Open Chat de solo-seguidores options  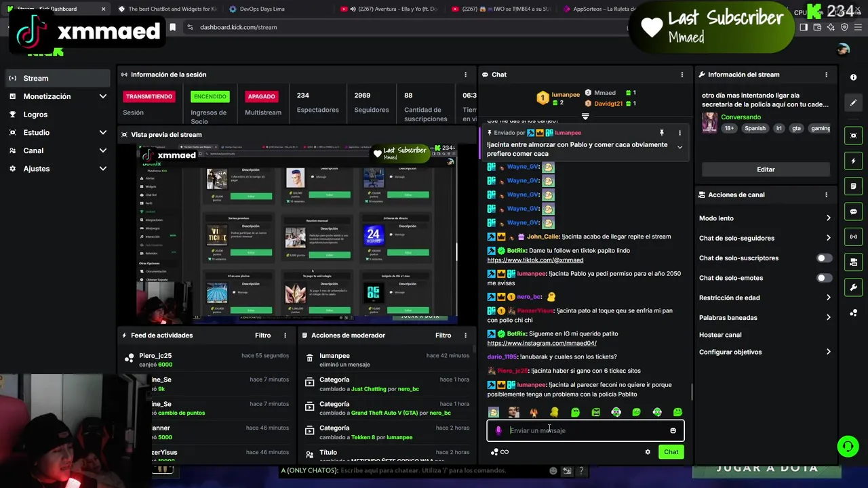click(x=765, y=238)
